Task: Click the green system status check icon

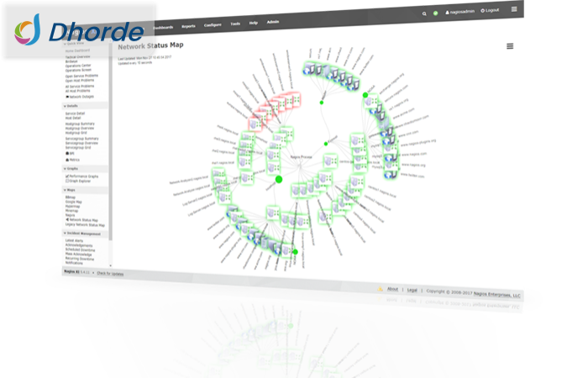Action: (436, 13)
